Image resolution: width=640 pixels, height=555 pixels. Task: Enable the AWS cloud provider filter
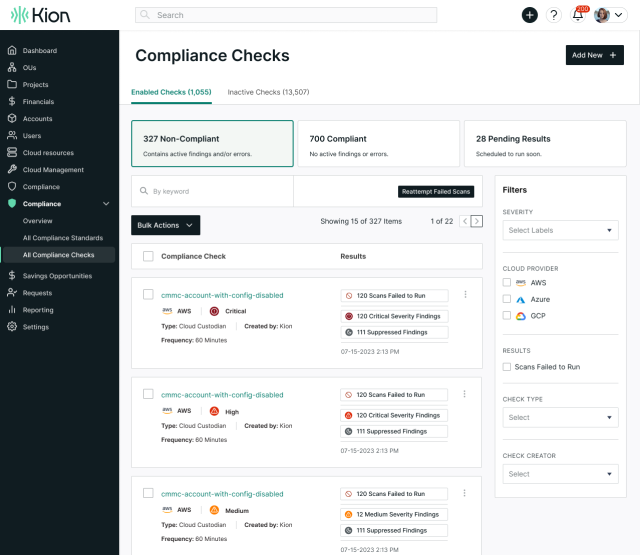click(507, 283)
